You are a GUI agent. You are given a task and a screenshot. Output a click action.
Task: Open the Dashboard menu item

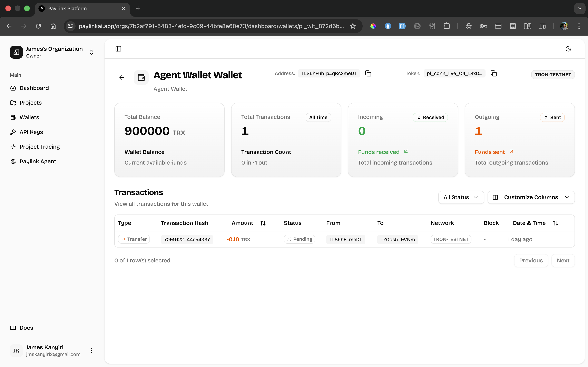point(34,88)
